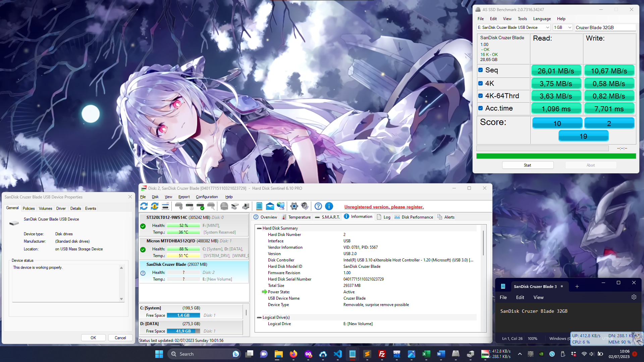Viewport: 644px width, 362px height.
Task: Open the Policies tab in device properties
Action: (x=29, y=208)
